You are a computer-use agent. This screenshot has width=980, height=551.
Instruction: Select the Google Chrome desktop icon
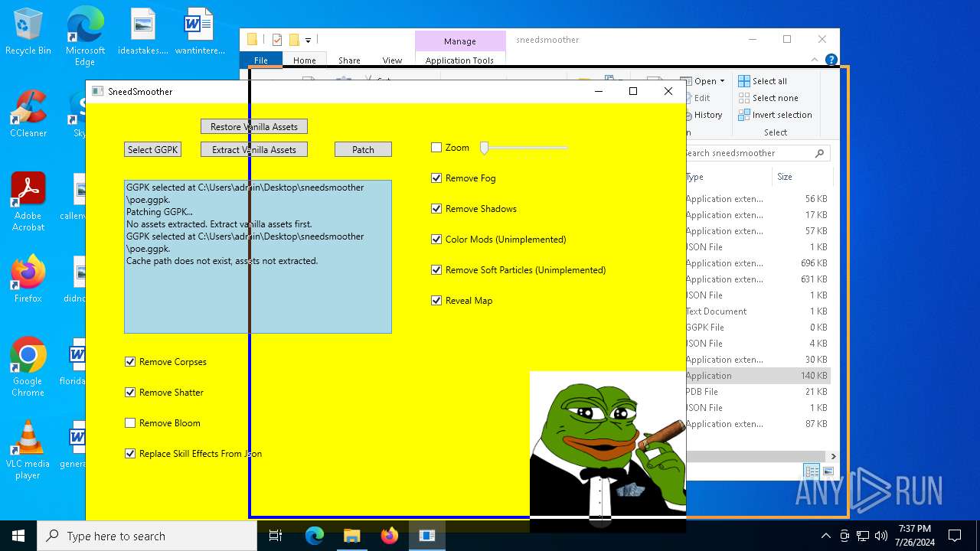coord(28,367)
